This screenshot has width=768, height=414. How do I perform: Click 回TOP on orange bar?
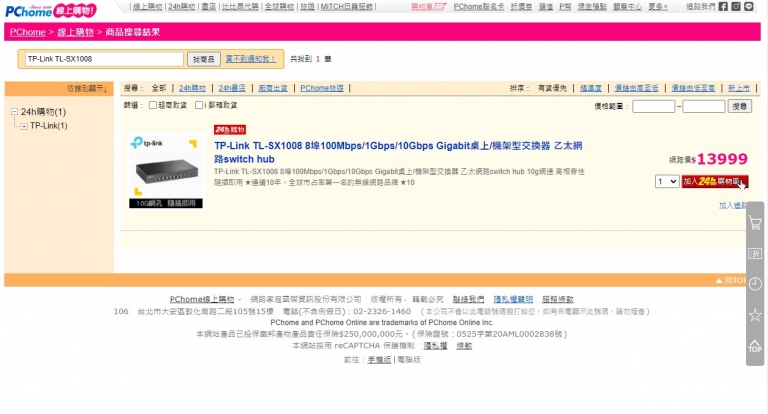click(x=731, y=280)
